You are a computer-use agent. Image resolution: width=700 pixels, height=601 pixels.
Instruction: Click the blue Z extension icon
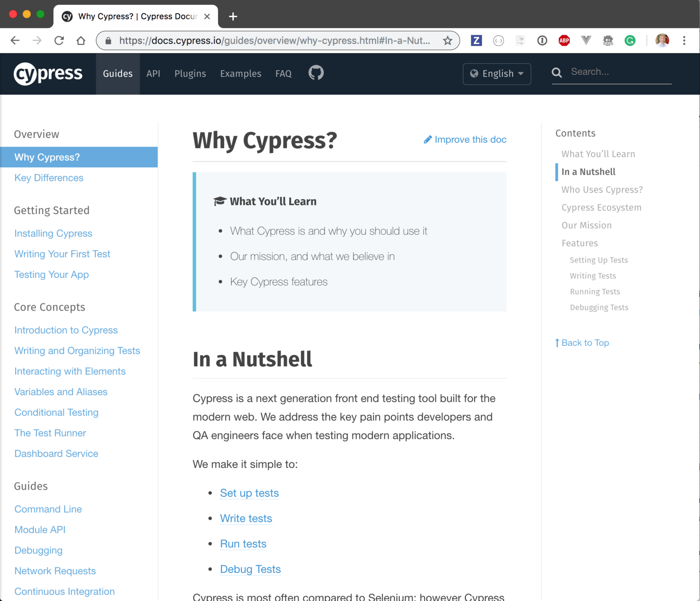coord(476,41)
